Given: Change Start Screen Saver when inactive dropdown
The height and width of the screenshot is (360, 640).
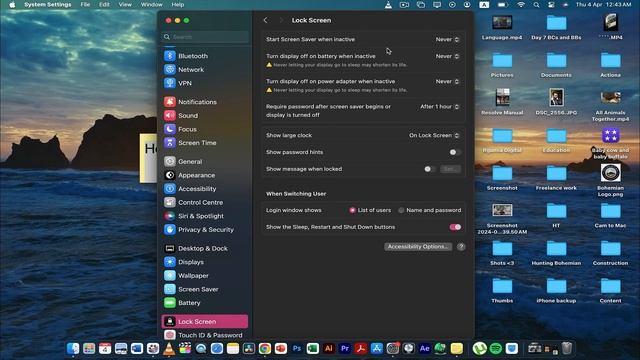Looking at the screenshot, I should point(447,40).
